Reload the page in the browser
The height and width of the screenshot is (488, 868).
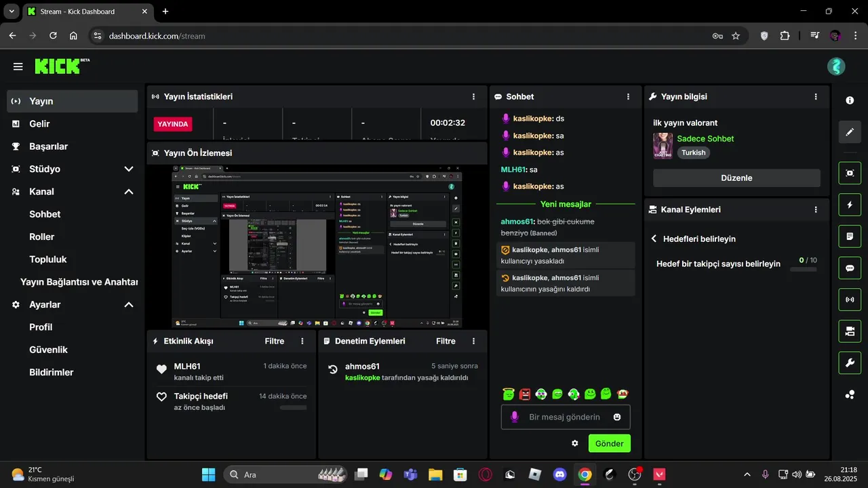pos(53,36)
